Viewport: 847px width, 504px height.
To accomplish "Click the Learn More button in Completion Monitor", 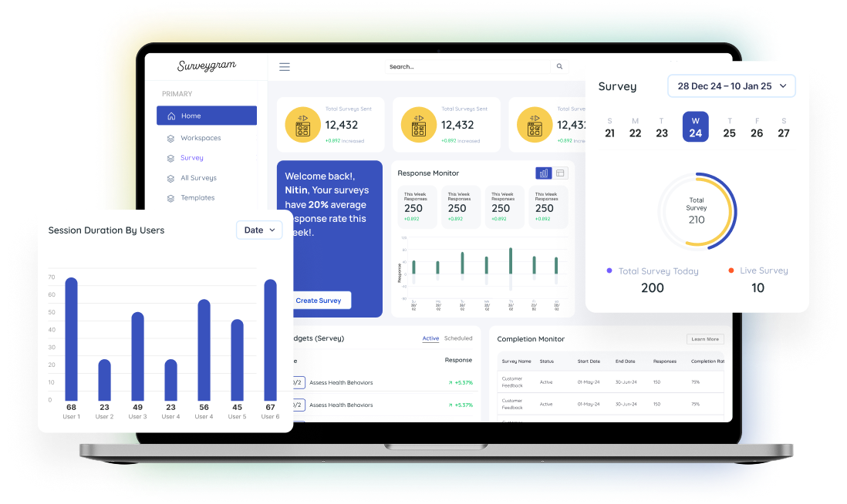I will [x=704, y=338].
